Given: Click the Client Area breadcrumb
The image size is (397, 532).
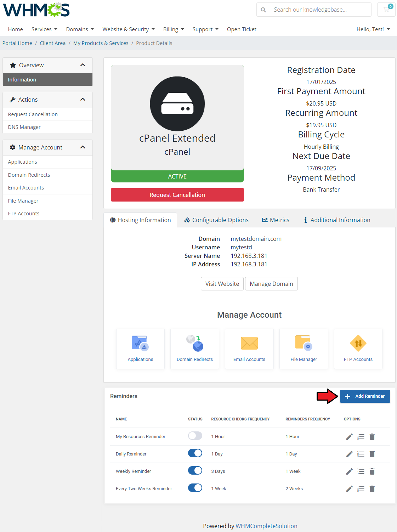Looking at the screenshot, I should [x=53, y=43].
